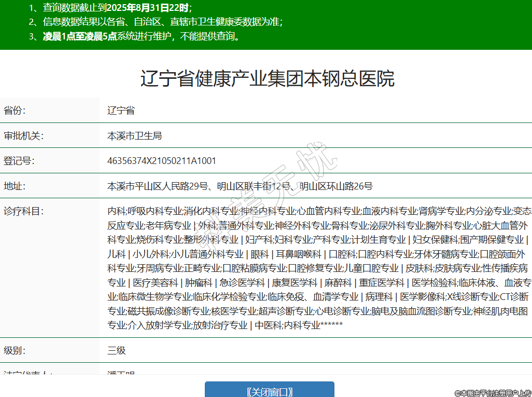This screenshot has height=397, width=532.
Task: Click the hospital name heading 辽宁省健康产业集团本钢总医院
Action: tap(267, 78)
